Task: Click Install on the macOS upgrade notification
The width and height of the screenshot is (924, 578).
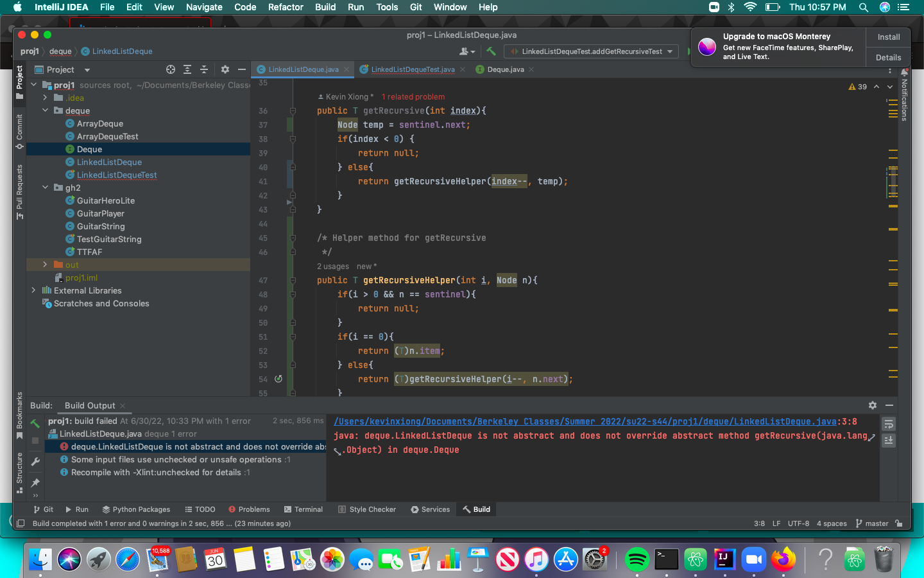Action: coord(888,37)
